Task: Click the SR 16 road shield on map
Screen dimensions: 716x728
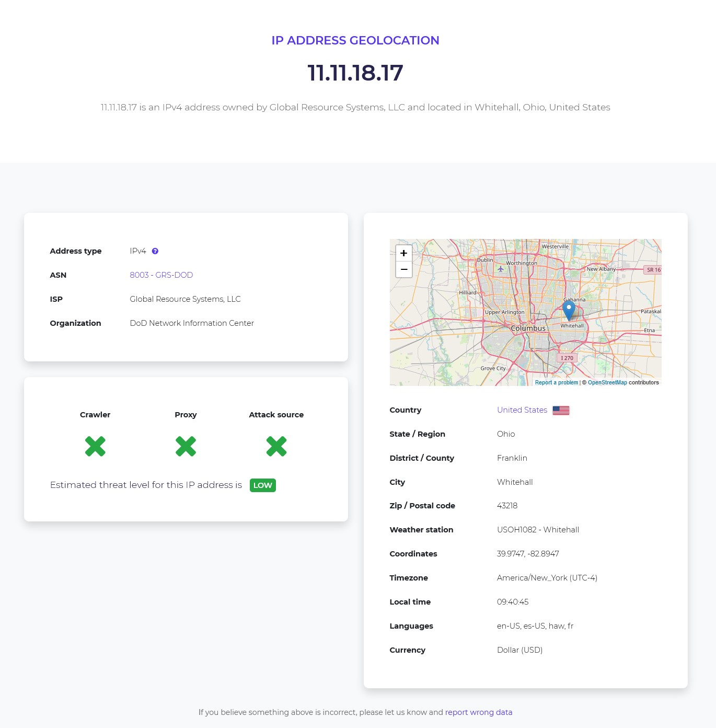Action: (653, 270)
